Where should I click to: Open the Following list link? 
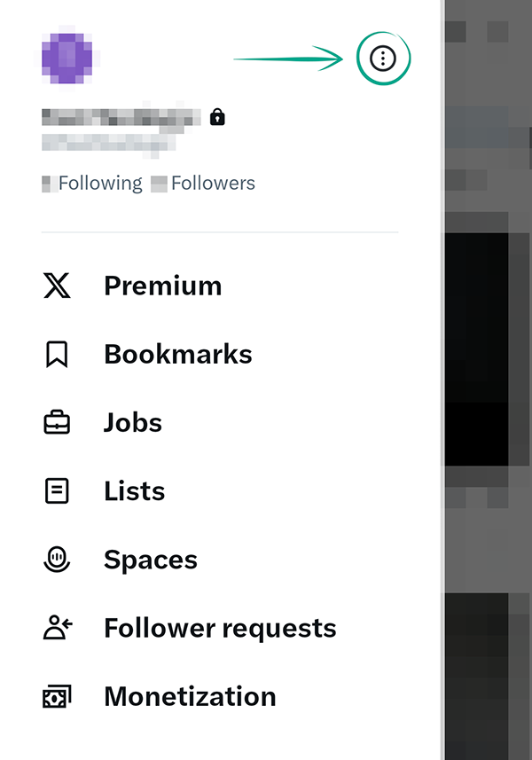(x=99, y=184)
